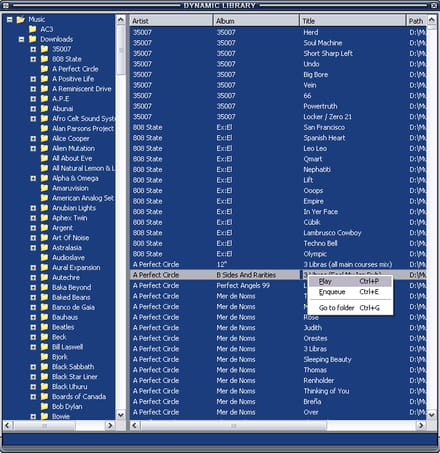Image resolution: width=440 pixels, height=453 pixels.
Task: Select the Anubian Lights tree item
Action: [x=74, y=208]
